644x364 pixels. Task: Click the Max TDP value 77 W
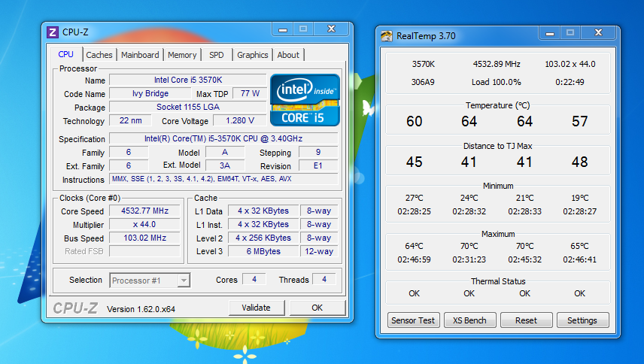click(x=250, y=93)
